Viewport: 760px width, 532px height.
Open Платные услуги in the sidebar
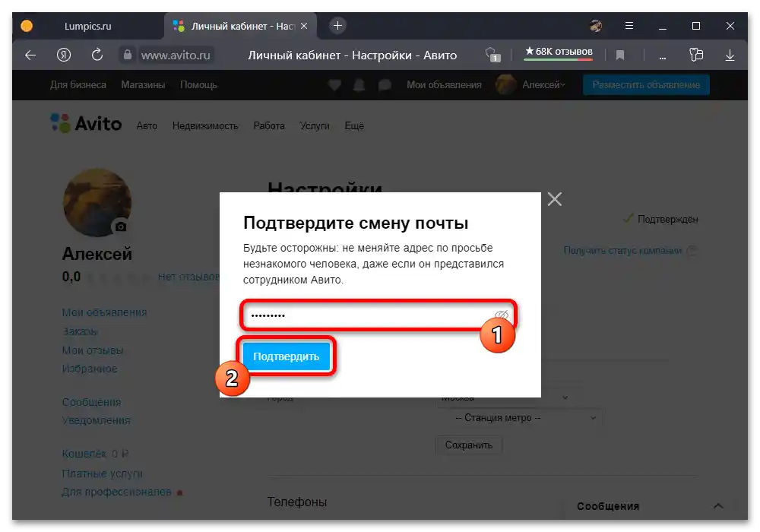click(x=103, y=473)
